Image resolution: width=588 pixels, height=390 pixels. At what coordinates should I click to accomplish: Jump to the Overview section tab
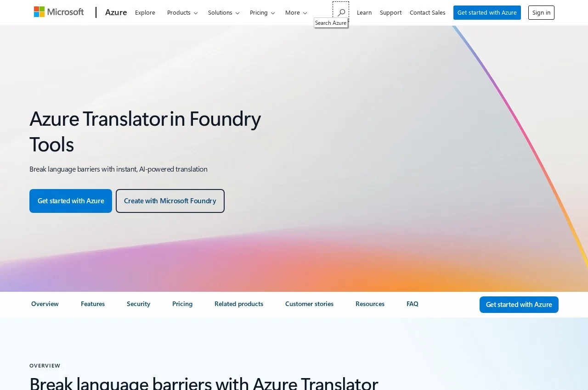(x=45, y=304)
